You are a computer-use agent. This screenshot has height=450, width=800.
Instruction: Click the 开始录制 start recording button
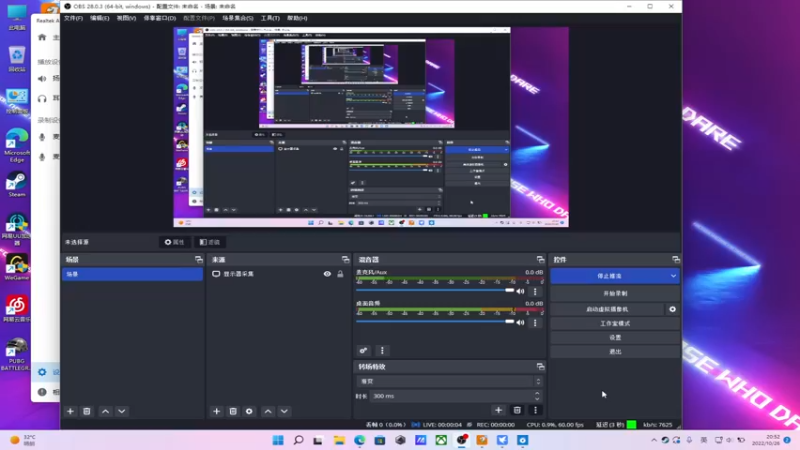[615, 293]
